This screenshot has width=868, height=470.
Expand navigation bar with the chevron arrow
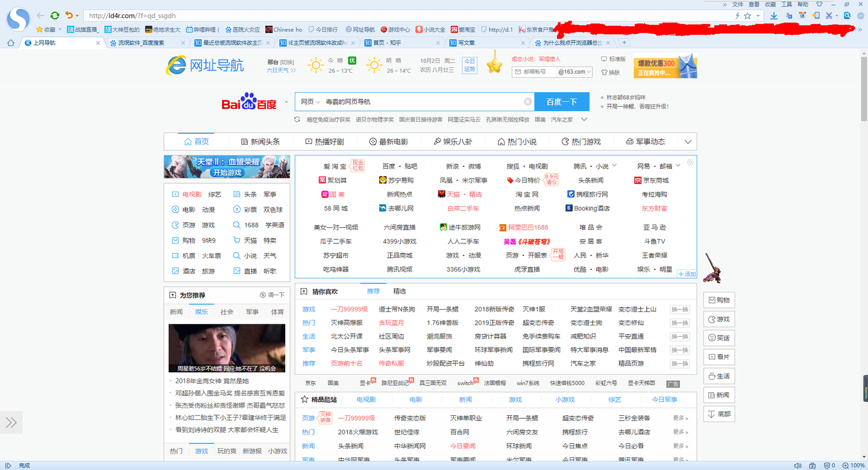pos(688,142)
